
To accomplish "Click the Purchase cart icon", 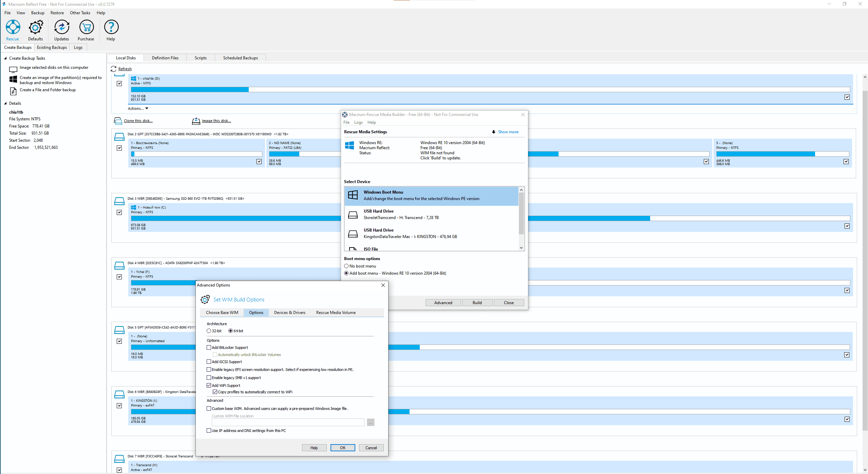I will (86, 27).
